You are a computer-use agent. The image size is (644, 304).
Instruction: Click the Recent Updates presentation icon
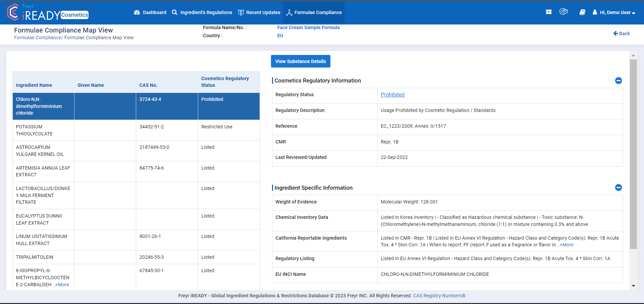(x=241, y=12)
